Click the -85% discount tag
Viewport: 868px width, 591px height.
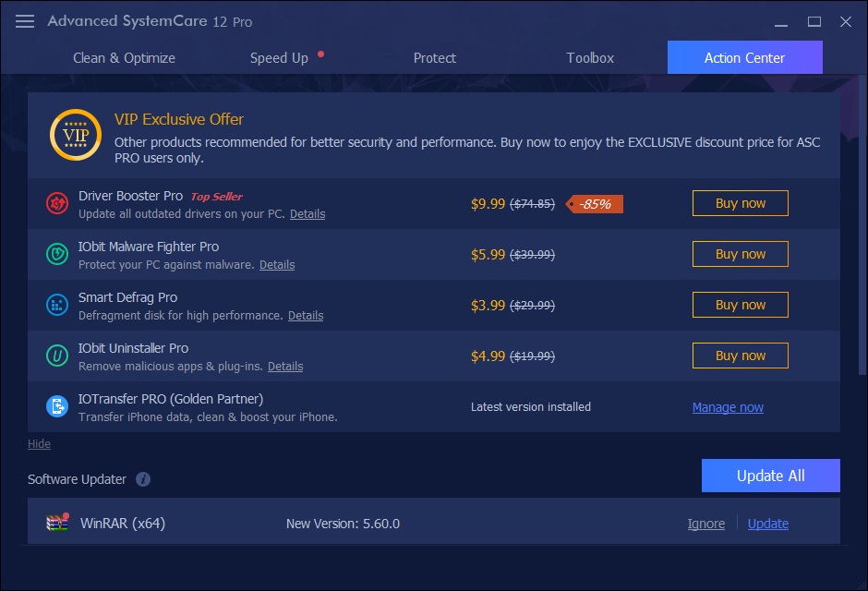point(595,204)
